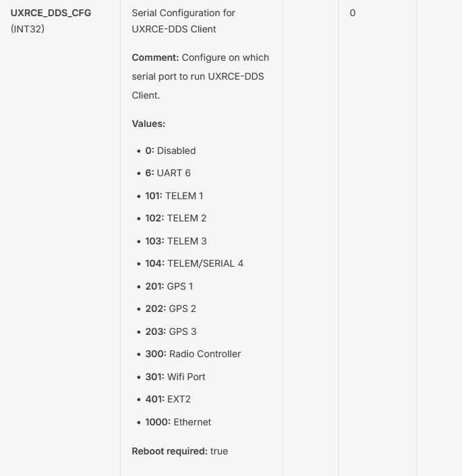The height and width of the screenshot is (476, 462).
Task: Click the '1000: Ethernet' list entry
Action: [178, 422]
